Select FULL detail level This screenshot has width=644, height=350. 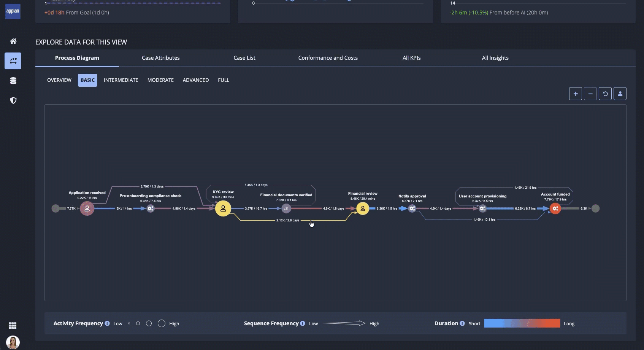pos(224,80)
